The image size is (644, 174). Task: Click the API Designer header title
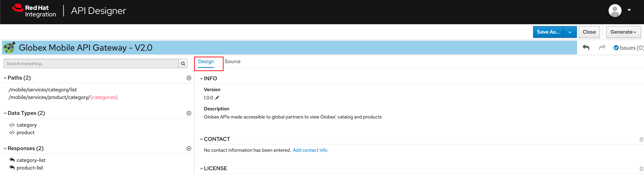tap(98, 11)
